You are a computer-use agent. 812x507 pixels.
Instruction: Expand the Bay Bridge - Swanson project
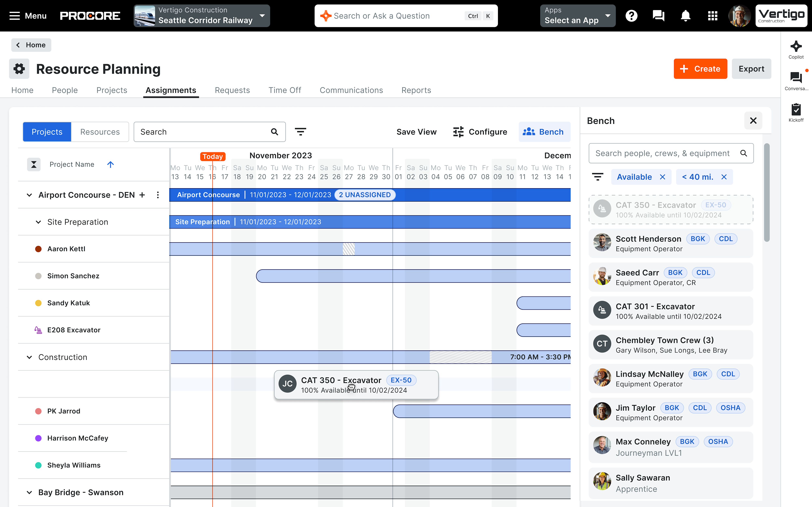coord(29,492)
